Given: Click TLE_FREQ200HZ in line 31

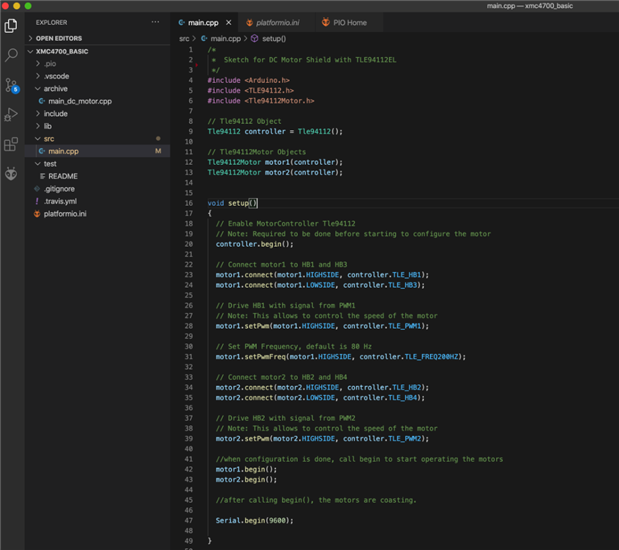Looking at the screenshot, I should click(431, 357).
